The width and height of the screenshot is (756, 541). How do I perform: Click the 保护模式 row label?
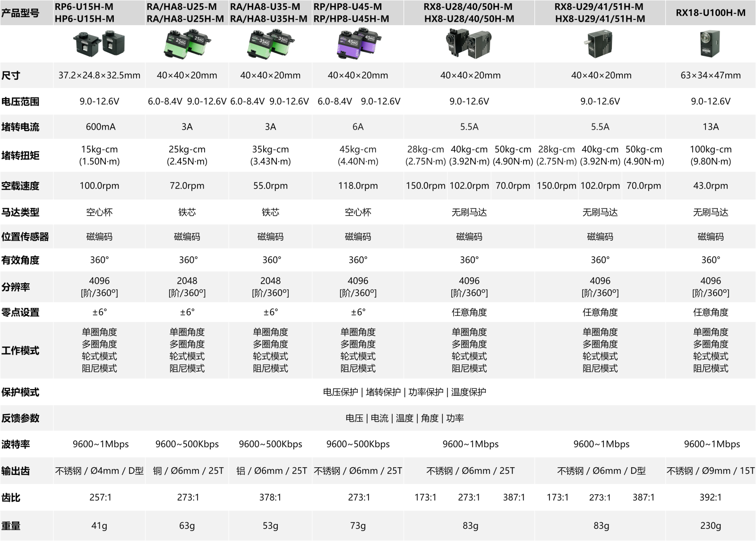pyautogui.click(x=20, y=392)
